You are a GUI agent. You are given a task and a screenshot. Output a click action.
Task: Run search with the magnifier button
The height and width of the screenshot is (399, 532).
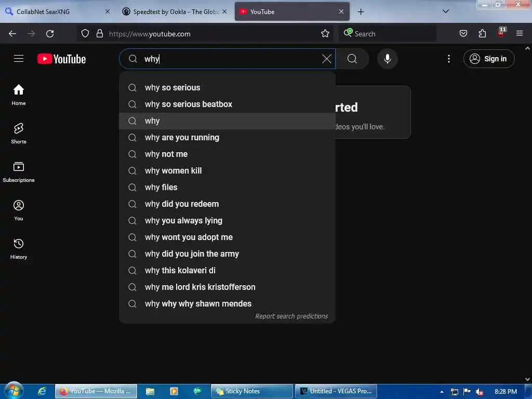point(352,59)
